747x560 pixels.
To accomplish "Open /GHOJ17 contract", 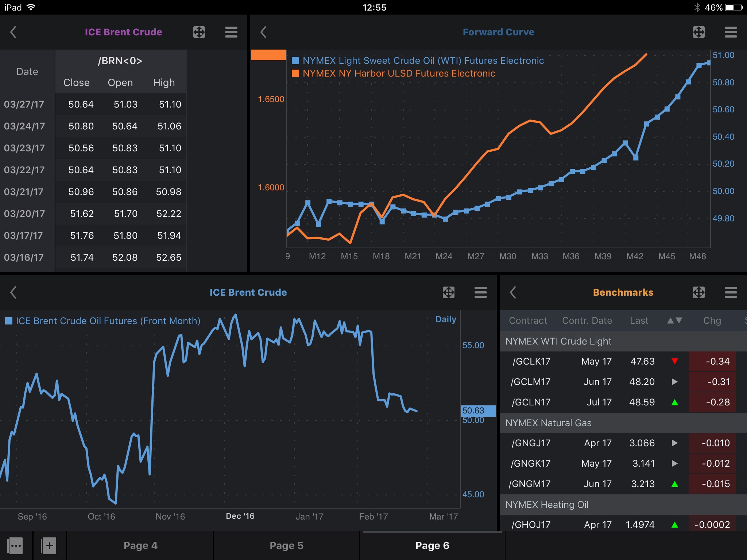I will (531, 525).
